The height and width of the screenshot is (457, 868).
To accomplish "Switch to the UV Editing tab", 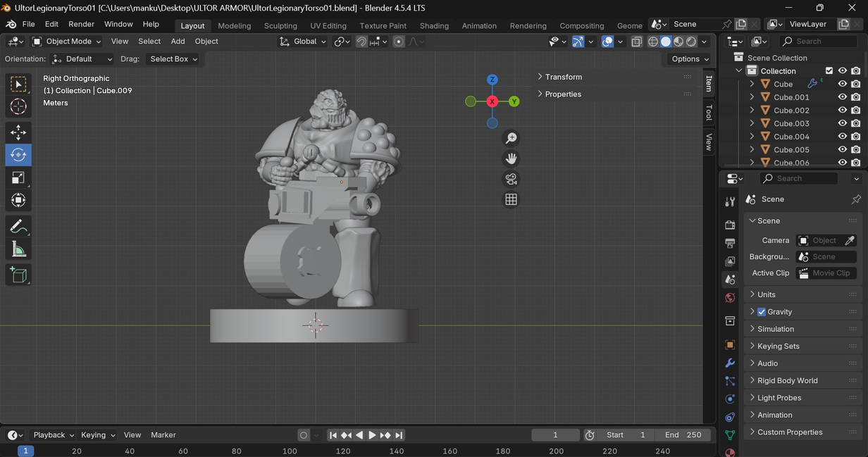I will (328, 25).
